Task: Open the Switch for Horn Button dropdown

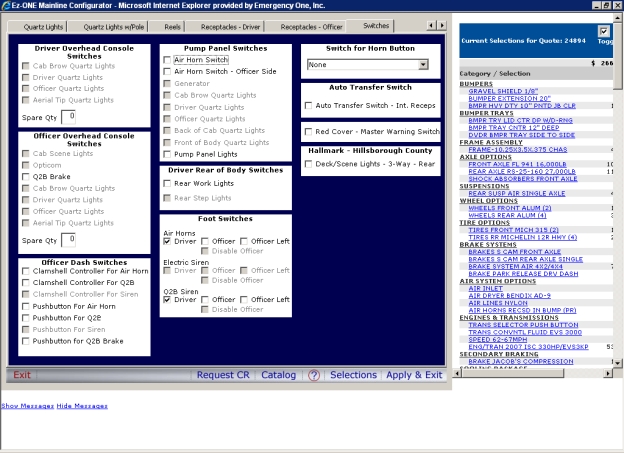Action: pyautogui.click(x=423, y=64)
